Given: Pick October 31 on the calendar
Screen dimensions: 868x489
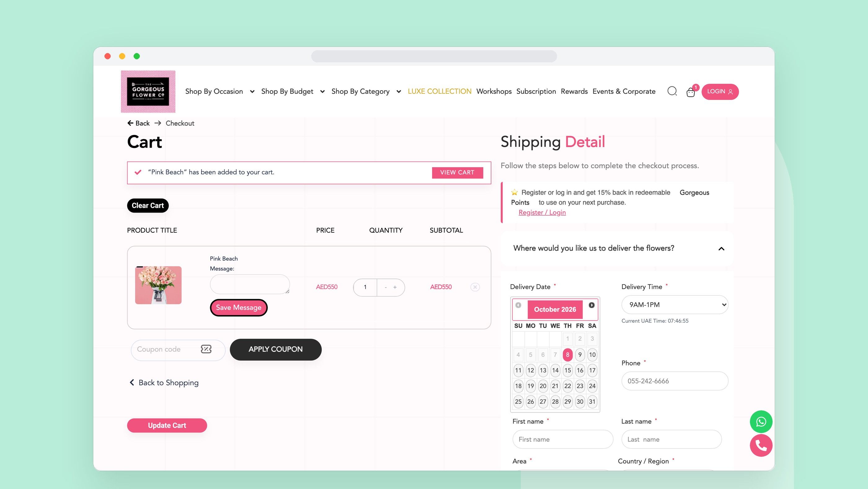Looking at the screenshot, I should 592,402.
